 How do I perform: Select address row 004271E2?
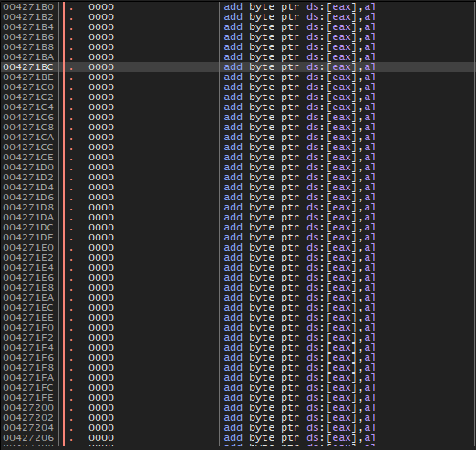pos(28,258)
